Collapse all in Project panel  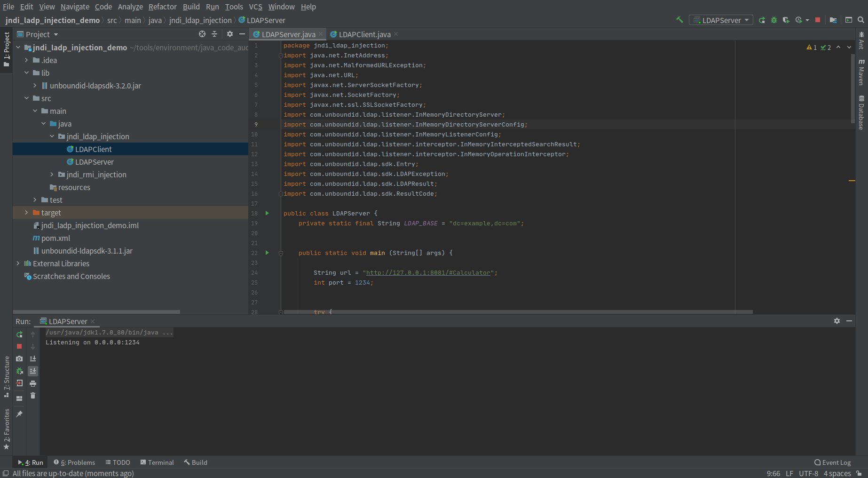[214, 34]
